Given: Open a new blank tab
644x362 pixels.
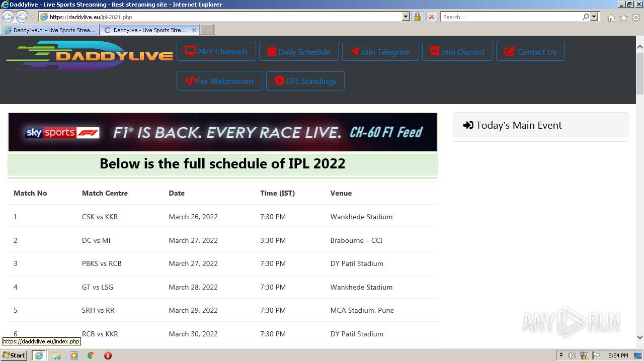Looking at the screenshot, I should click(207, 30).
